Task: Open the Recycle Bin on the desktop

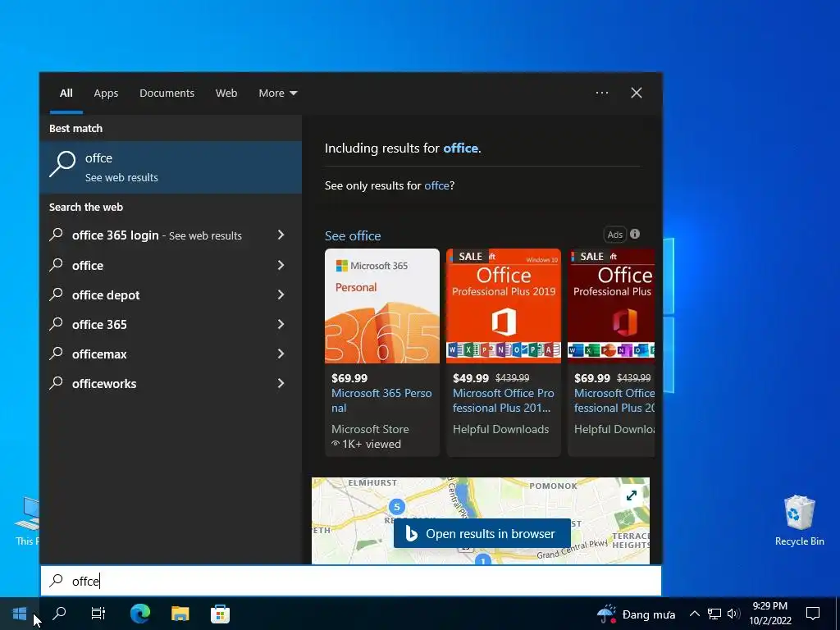Action: pos(799,520)
